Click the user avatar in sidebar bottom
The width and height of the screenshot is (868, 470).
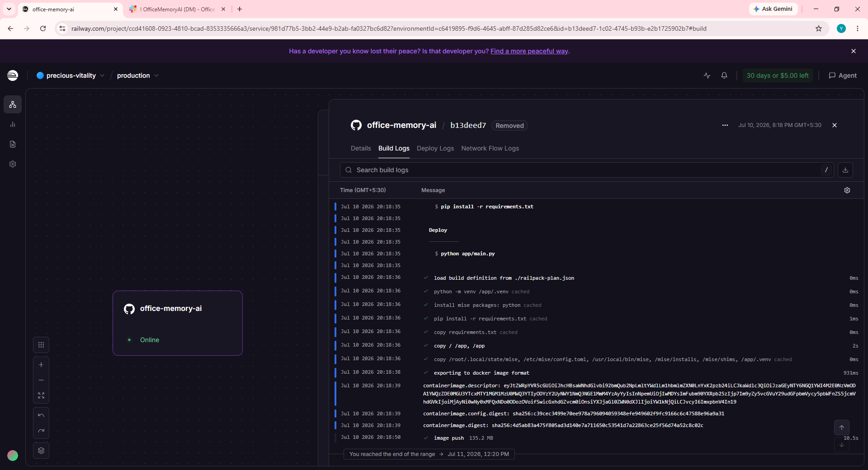pyautogui.click(x=13, y=456)
